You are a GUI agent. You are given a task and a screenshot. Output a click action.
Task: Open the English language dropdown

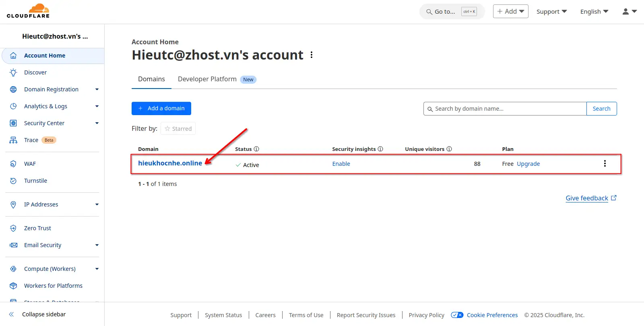594,12
